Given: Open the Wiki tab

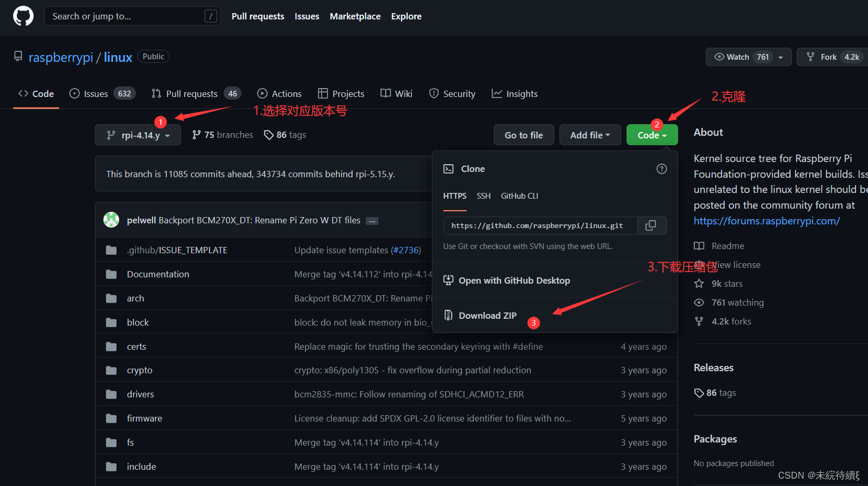Looking at the screenshot, I should (396, 94).
